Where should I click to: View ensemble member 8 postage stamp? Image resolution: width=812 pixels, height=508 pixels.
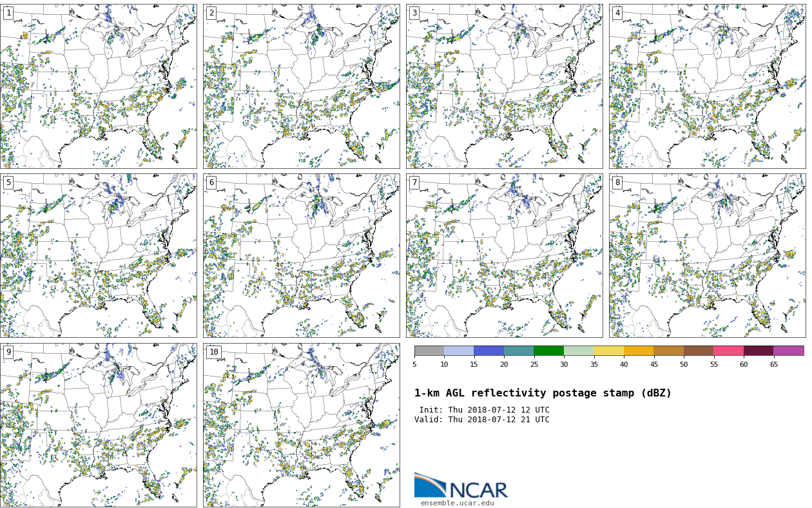[707, 255]
